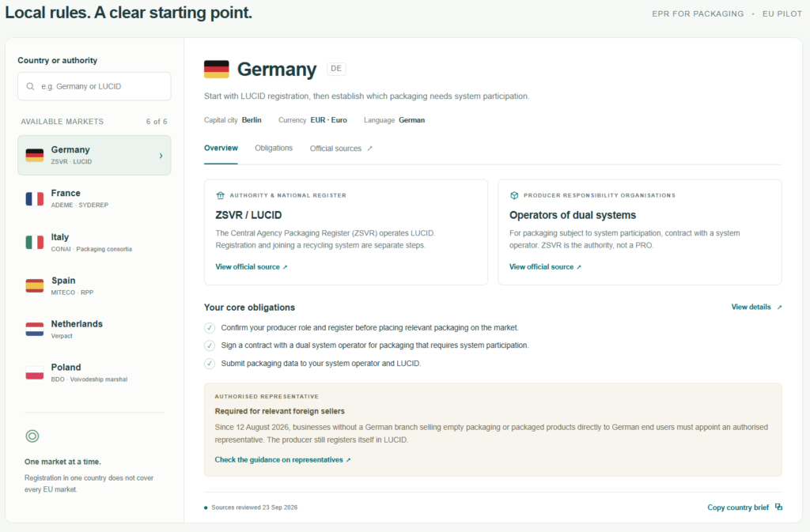
Task: Click the Netherlands flag icon
Action: pyautogui.click(x=35, y=329)
